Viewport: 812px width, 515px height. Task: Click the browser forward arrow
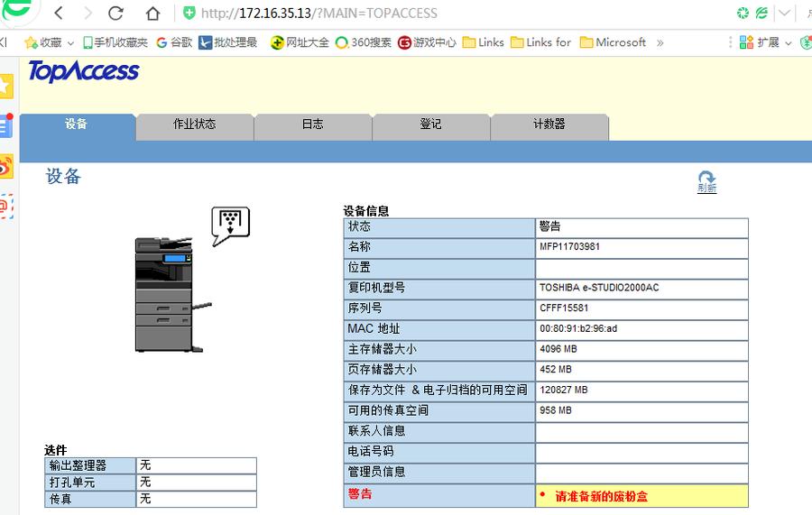(88, 13)
